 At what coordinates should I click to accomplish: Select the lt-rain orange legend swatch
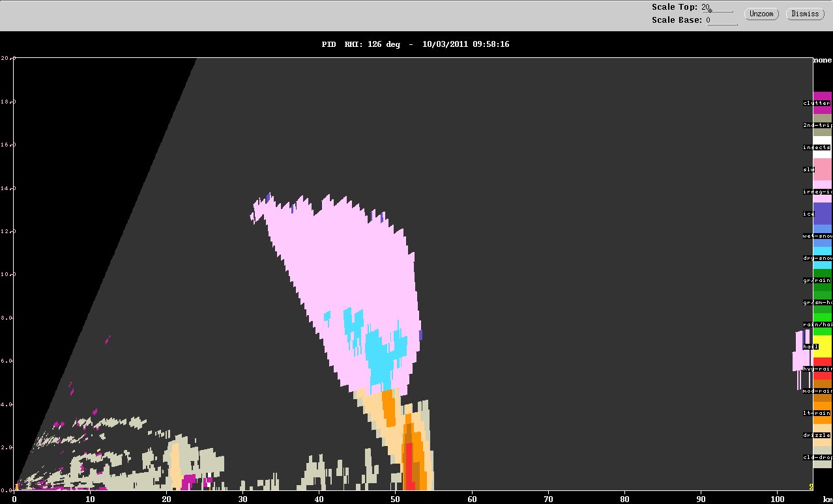tap(823, 413)
